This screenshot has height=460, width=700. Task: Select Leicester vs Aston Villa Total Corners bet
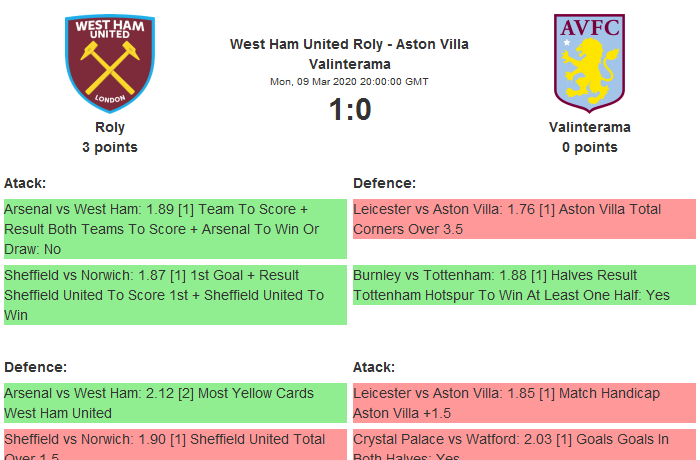click(524, 219)
